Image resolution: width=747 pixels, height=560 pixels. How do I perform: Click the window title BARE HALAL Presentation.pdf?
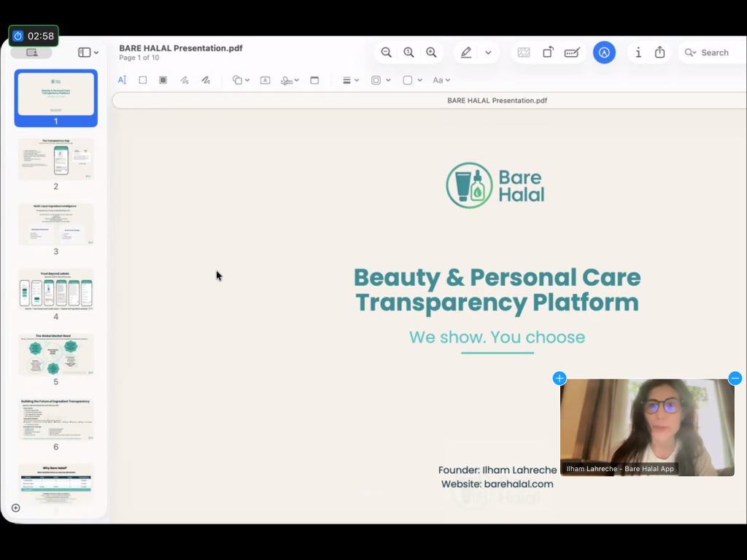tap(181, 48)
